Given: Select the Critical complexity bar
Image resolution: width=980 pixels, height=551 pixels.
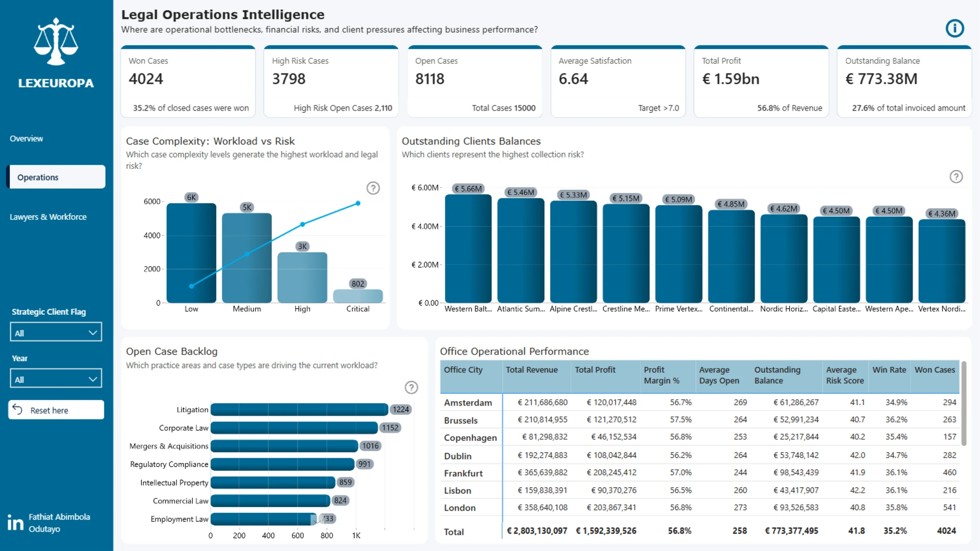Looking at the screenshot, I should tap(358, 296).
